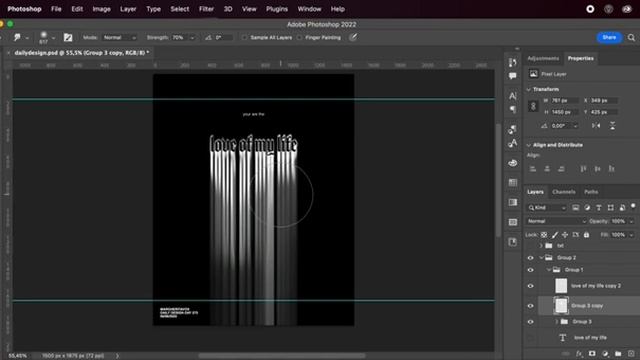Filter layers by adjustment layer icon
640x360 pixels.
587,208
